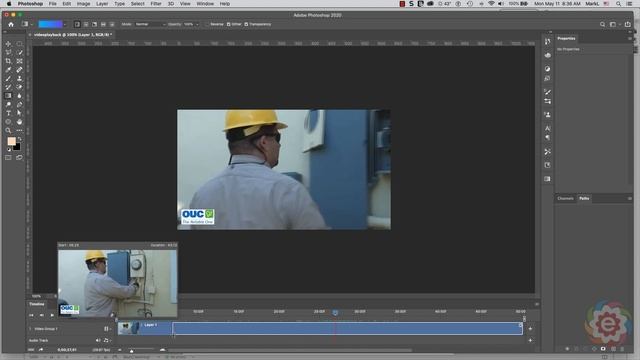Open the Window menu
640x360 pixels.
tap(205, 4)
